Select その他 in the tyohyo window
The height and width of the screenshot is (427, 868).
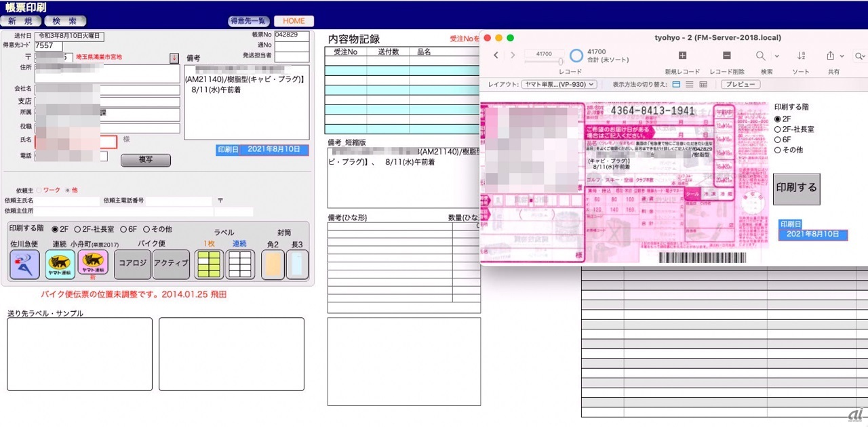(x=778, y=150)
